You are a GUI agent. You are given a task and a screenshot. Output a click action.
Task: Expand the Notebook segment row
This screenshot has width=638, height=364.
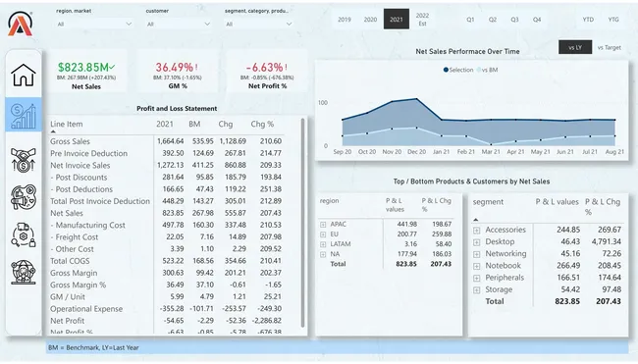[x=476, y=266]
